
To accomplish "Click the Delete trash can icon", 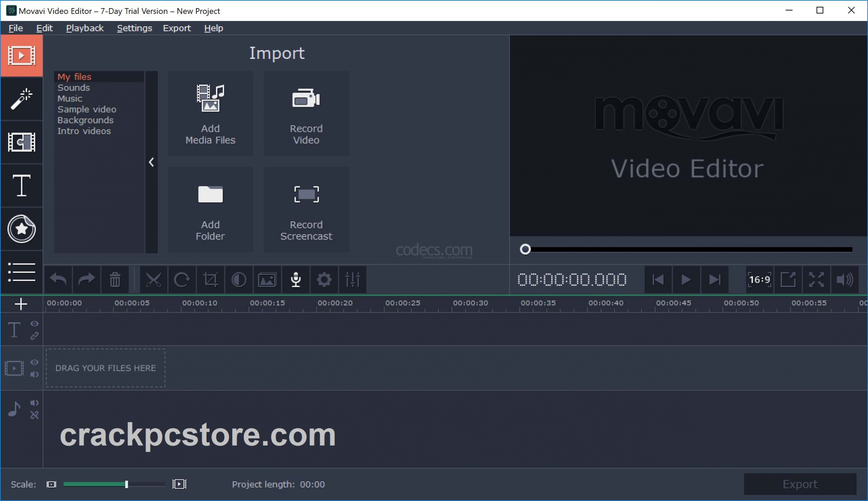I will [x=115, y=279].
